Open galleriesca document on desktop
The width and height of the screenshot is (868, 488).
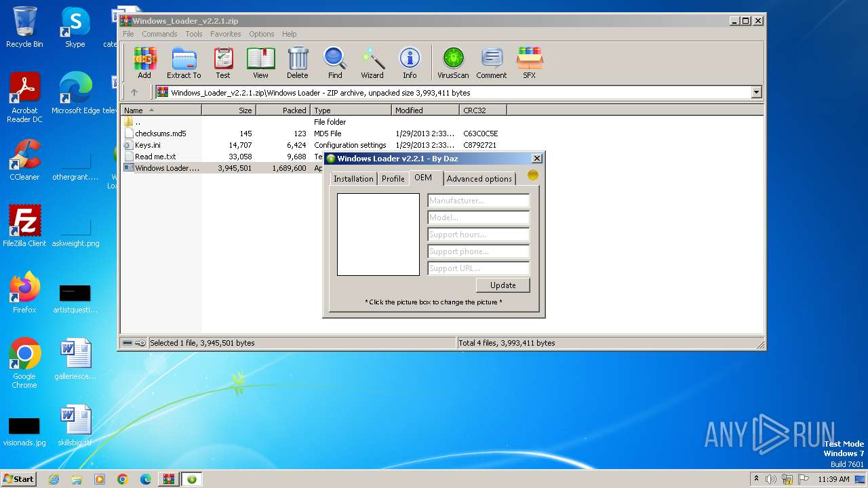pyautogui.click(x=75, y=359)
